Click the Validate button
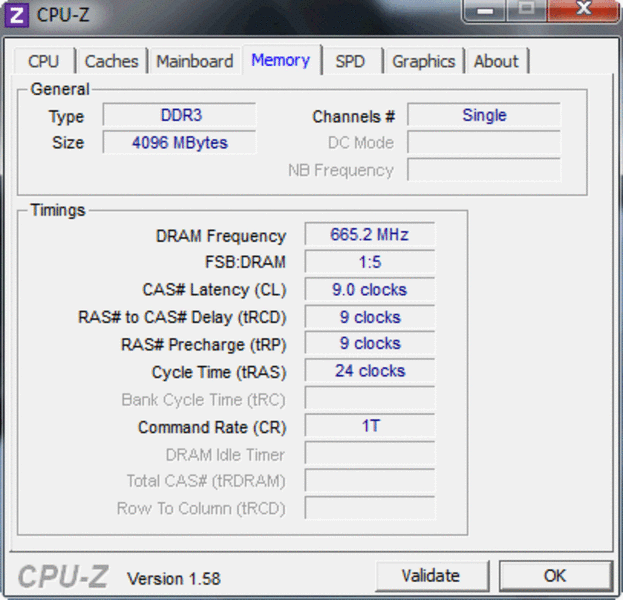 coord(432,575)
